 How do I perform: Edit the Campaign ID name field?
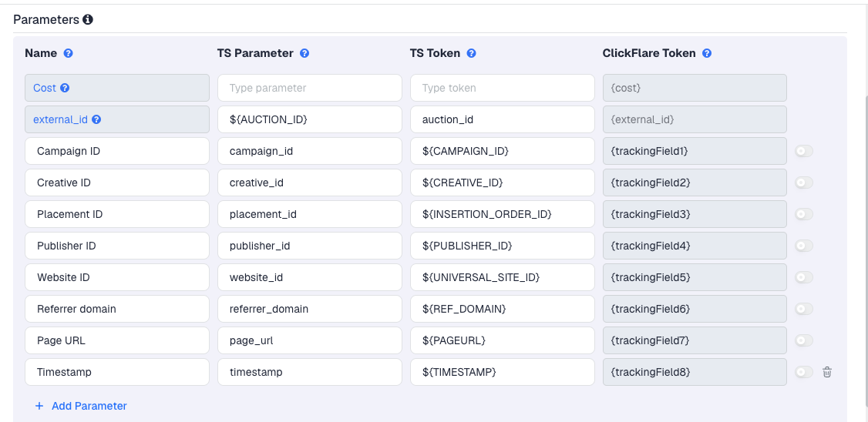pos(117,151)
